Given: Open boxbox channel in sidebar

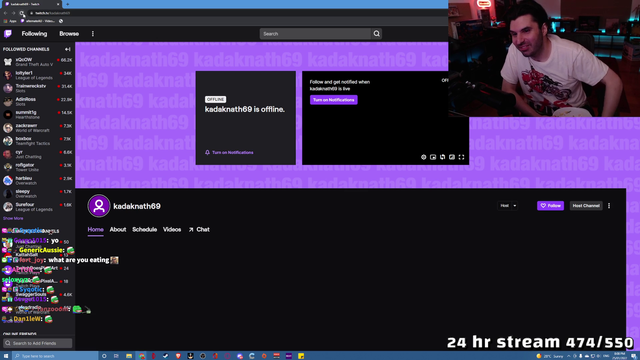Looking at the screenshot, I should [38, 141].
